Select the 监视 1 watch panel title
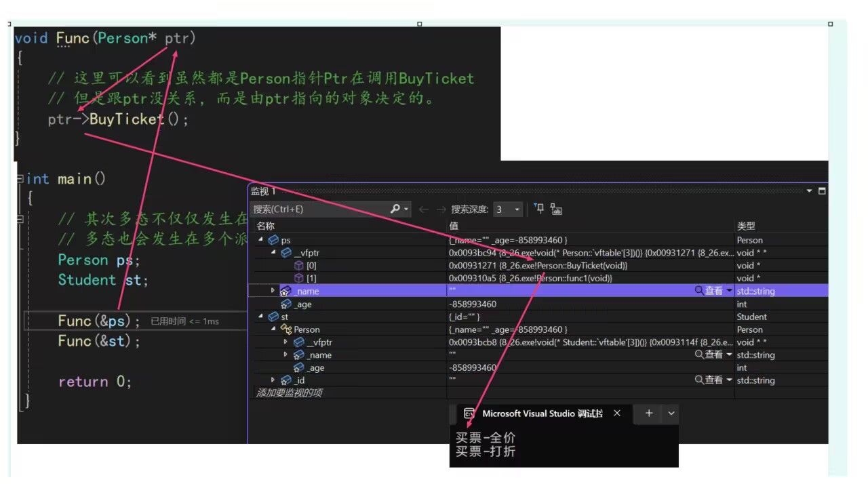The width and height of the screenshot is (868, 484). [264, 192]
